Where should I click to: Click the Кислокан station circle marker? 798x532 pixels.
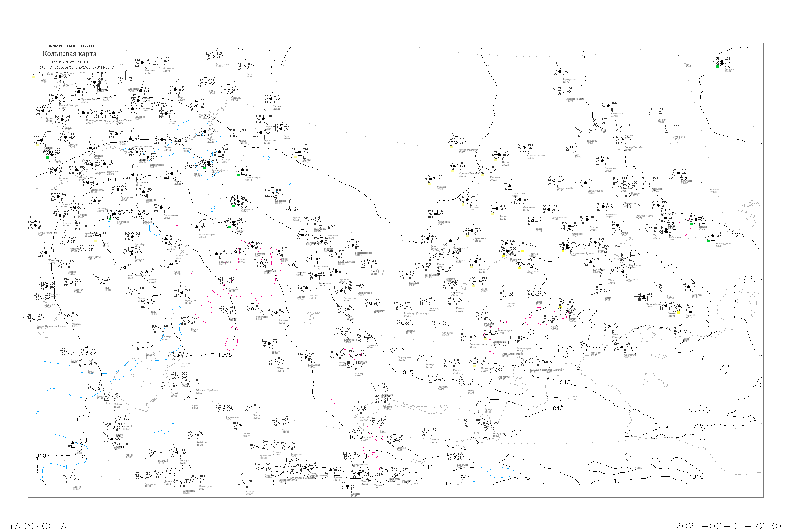722,62
